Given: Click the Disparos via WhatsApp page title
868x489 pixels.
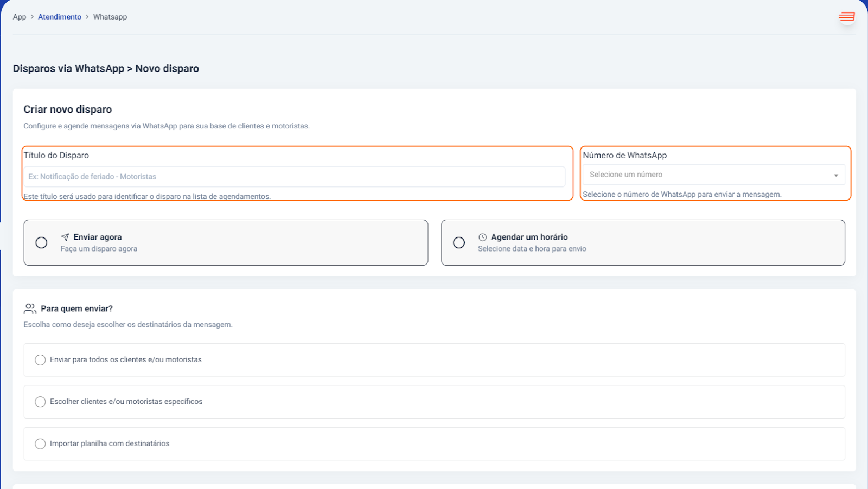Looking at the screenshot, I should (x=106, y=69).
